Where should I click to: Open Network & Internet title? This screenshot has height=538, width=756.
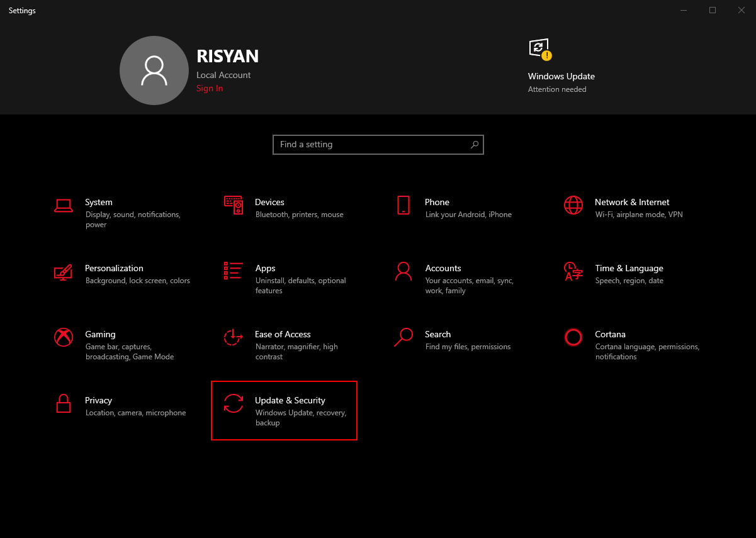632,202
